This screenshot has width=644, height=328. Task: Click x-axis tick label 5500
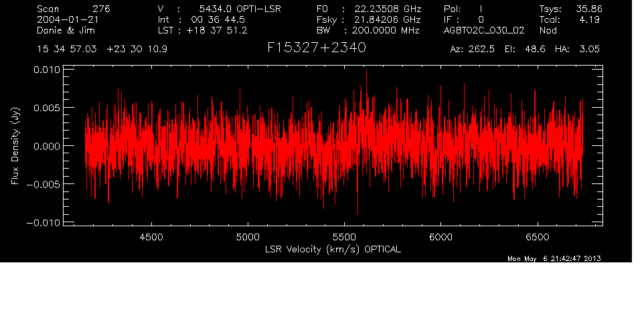coord(344,237)
